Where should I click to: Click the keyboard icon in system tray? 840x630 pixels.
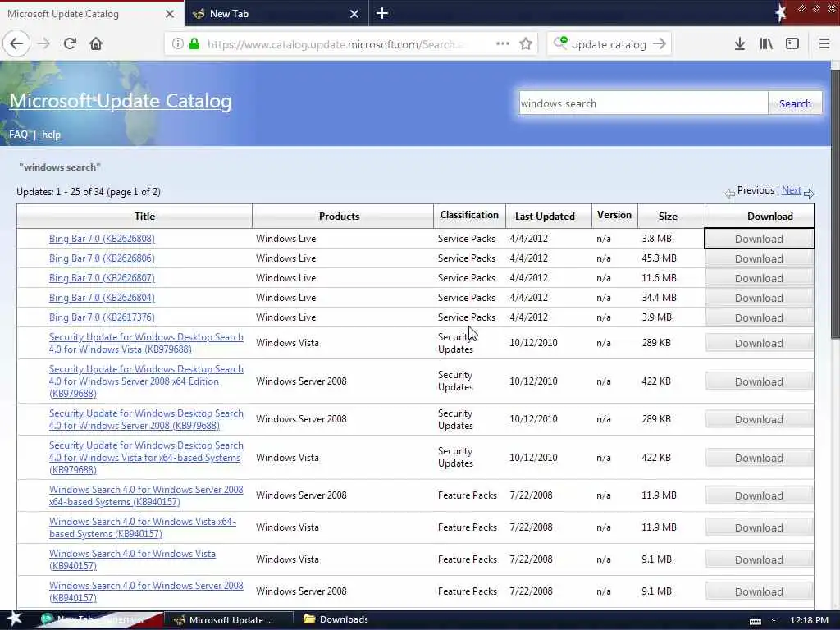pyautogui.click(x=756, y=621)
